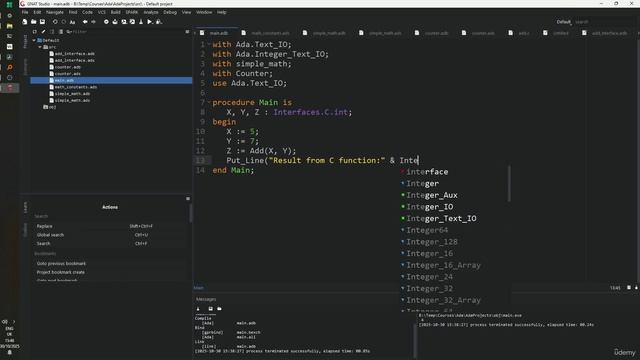
Task: Switch to the main.adb editor tab
Action: coord(216,33)
